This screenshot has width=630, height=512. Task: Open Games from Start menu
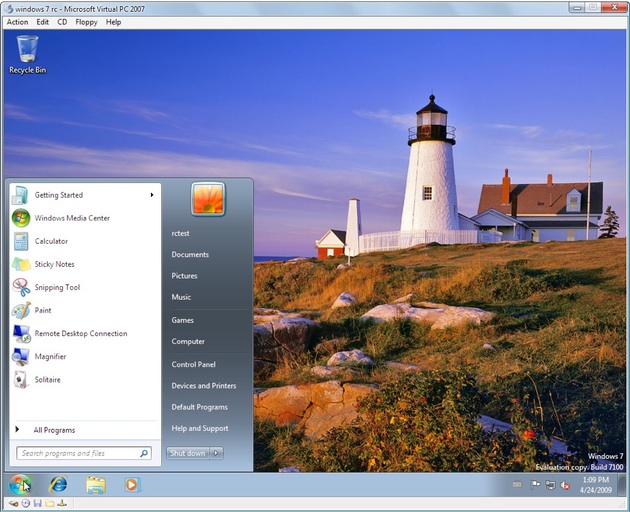pos(182,320)
